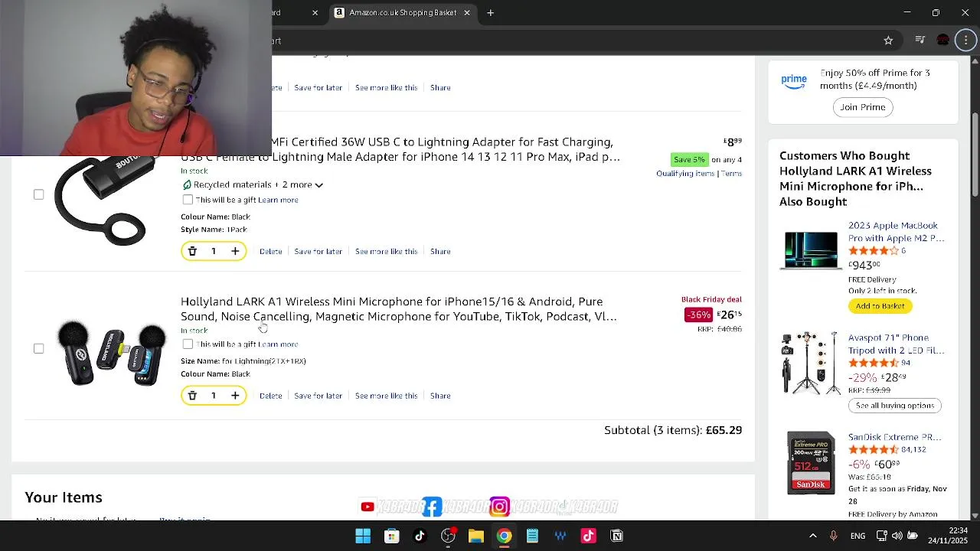Click the Save 5% green badge
Viewport: 980px width, 551px height.
(689, 159)
